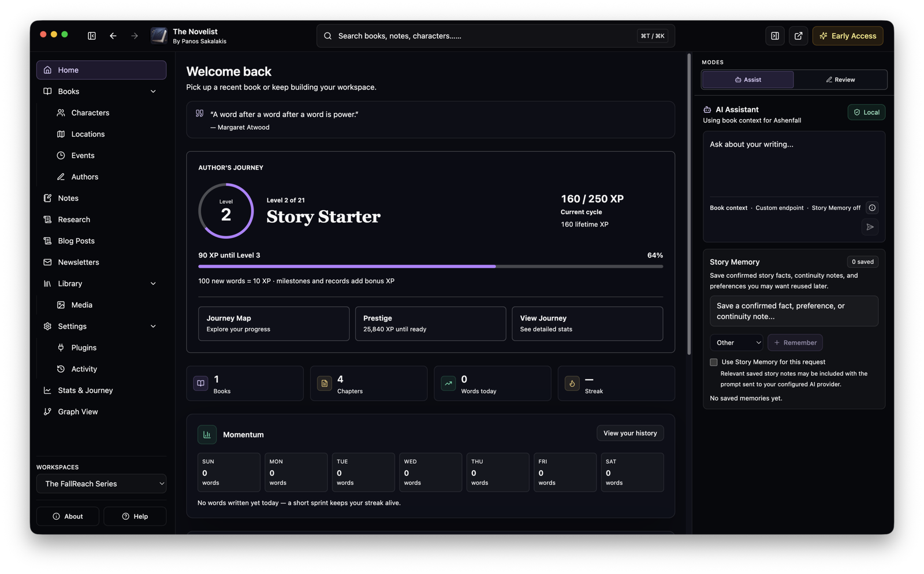The image size is (924, 574).
Task: Open the Other category dropdown
Action: point(736,342)
